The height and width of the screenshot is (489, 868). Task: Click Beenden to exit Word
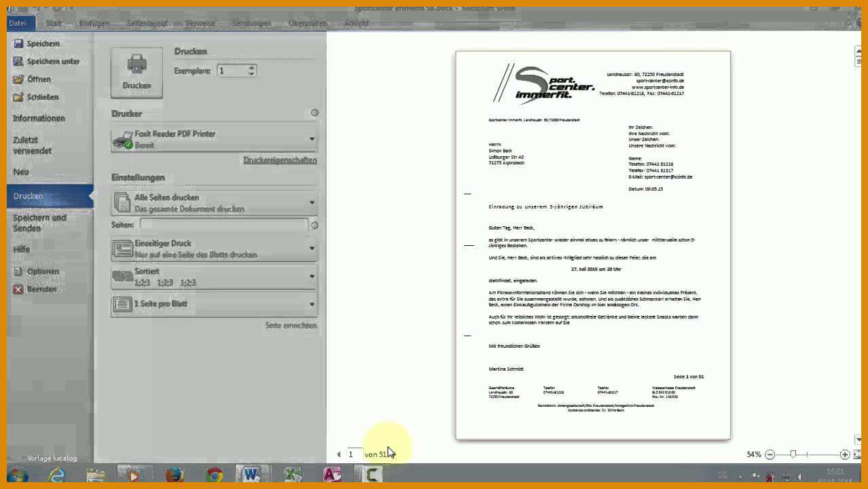click(x=35, y=289)
